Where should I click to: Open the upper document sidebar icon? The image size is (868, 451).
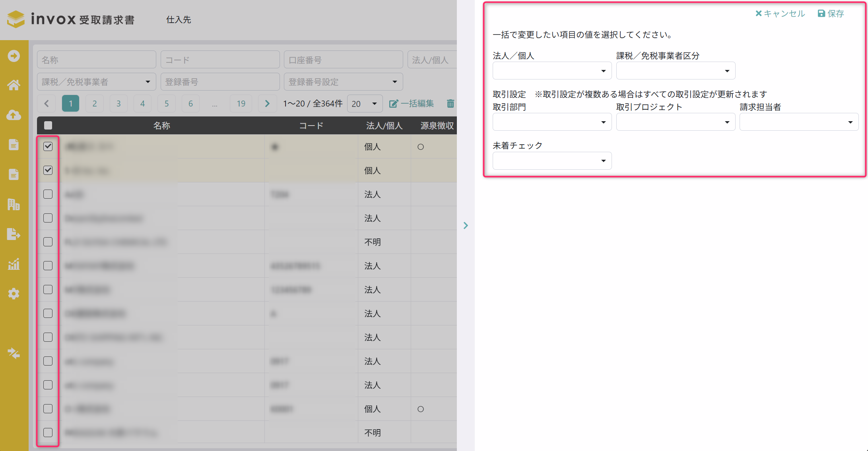(x=14, y=145)
